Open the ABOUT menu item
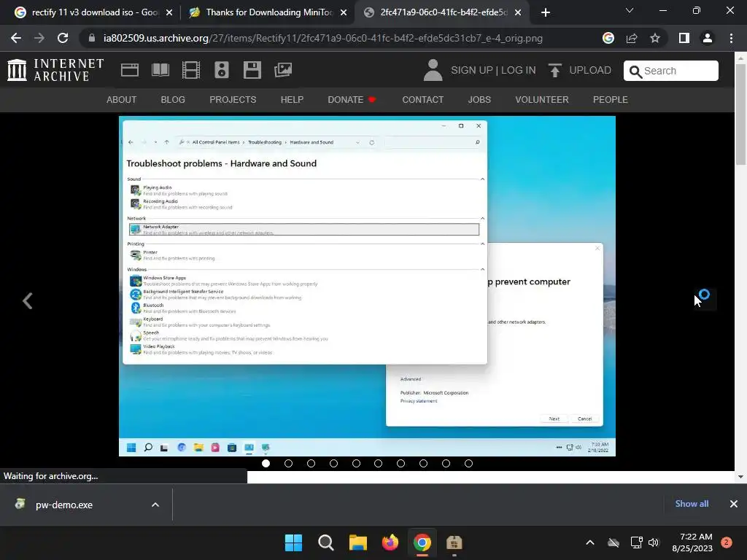The height and width of the screenshot is (560, 747). click(121, 99)
